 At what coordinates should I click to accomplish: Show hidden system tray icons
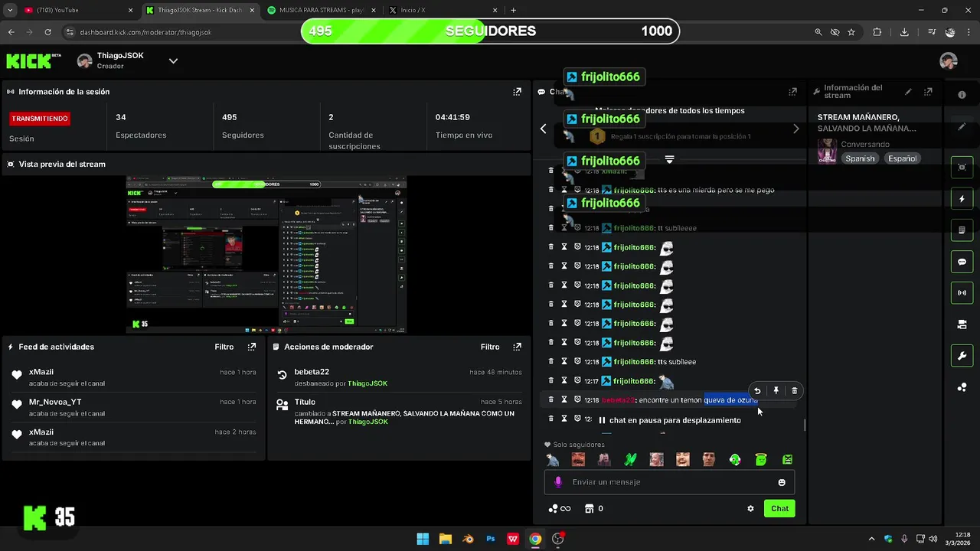(872, 539)
